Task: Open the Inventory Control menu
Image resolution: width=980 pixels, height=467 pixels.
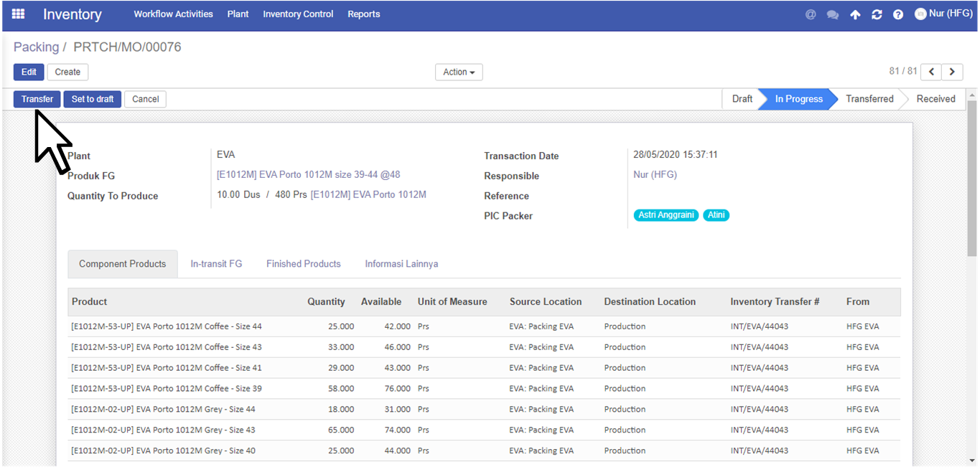Action: 298,14
